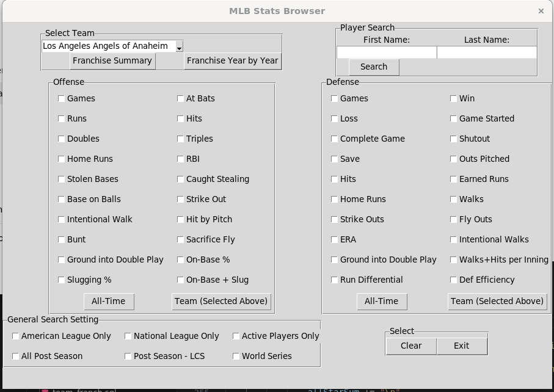Enable the Strike Out offense checkbox
The image size is (554, 392).
coord(180,199)
